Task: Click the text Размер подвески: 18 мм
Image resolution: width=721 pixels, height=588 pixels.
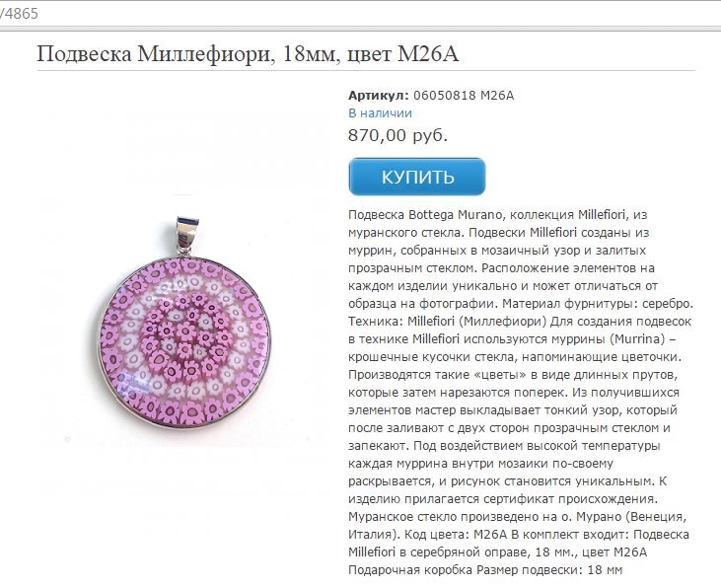Action: click(x=549, y=570)
